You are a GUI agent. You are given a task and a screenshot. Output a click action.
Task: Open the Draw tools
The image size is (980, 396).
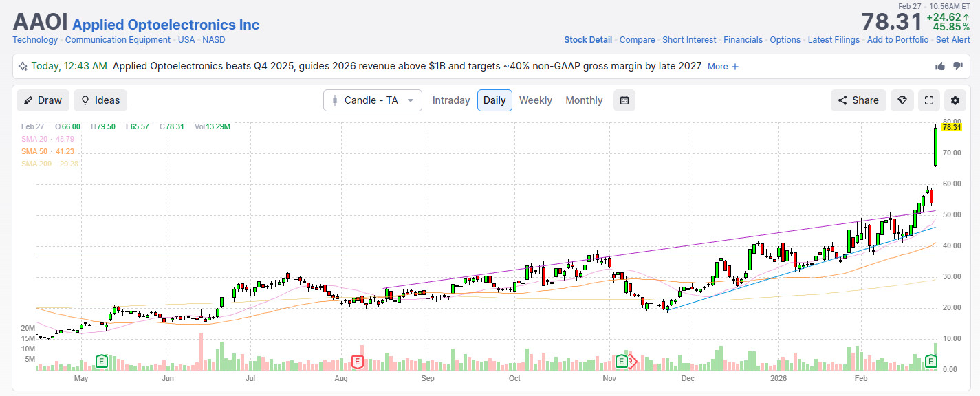[43, 100]
